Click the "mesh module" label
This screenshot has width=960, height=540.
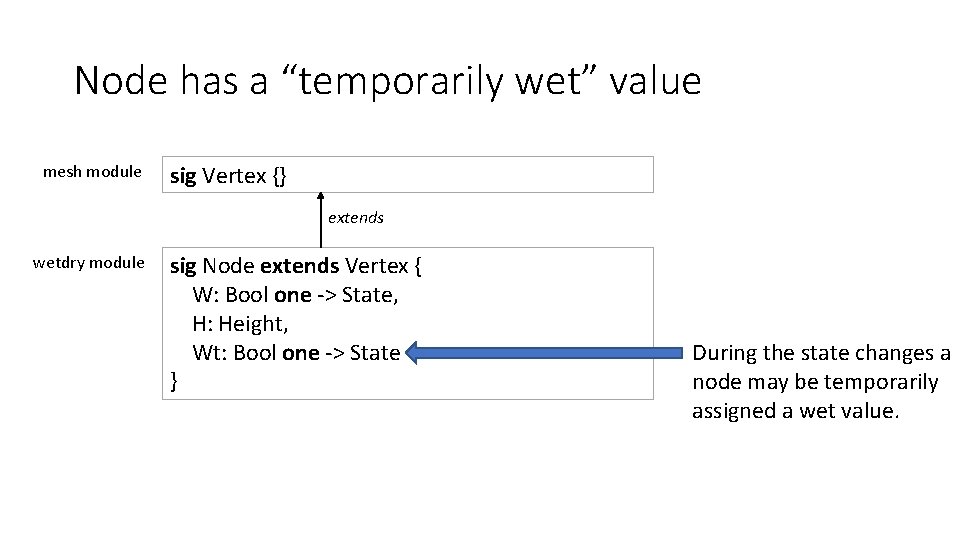point(92,171)
